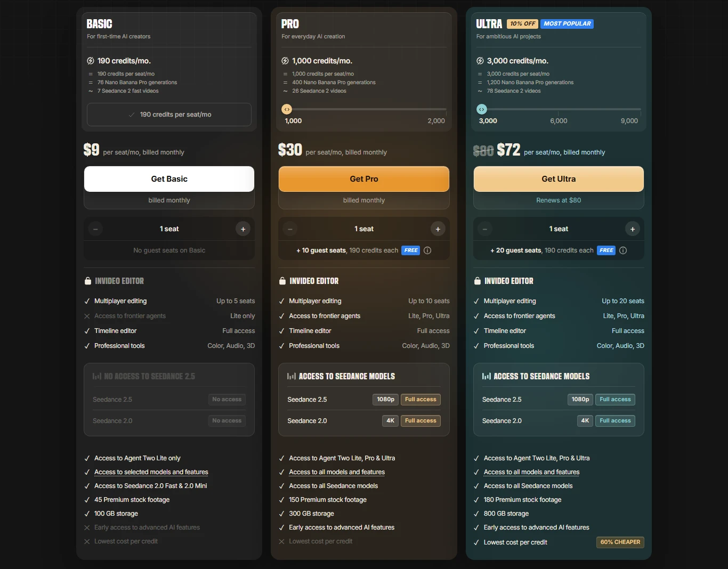728x569 pixels.
Task: Click the MOST POPULAR badge on Ultra
Action: click(567, 23)
